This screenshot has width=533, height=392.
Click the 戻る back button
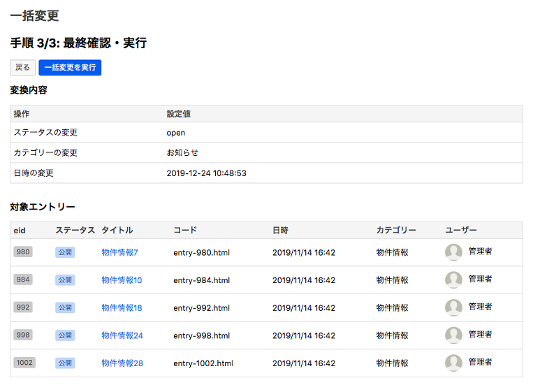pyautogui.click(x=22, y=68)
